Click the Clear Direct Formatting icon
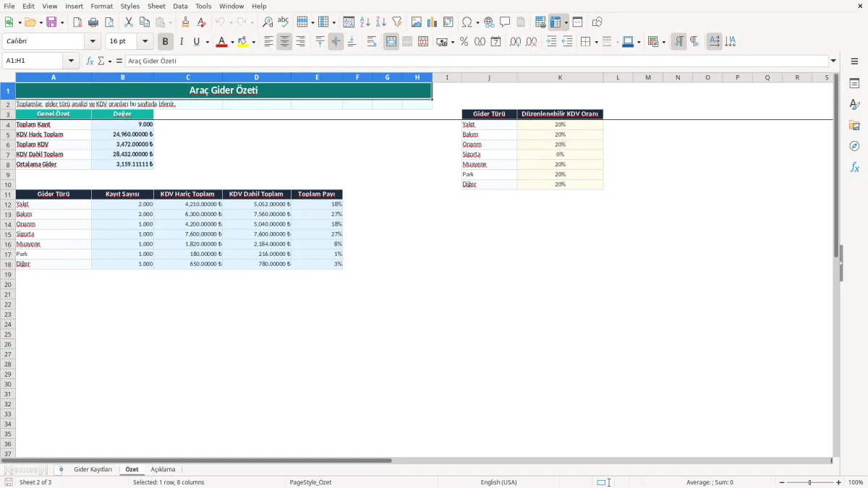The height and width of the screenshot is (488, 868). click(201, 22)
